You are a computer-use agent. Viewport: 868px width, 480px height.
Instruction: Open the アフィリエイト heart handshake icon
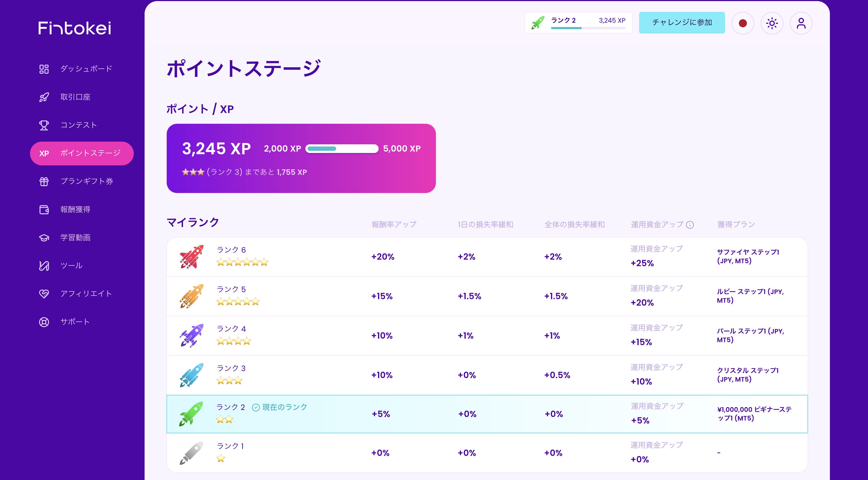coord(44,294)
